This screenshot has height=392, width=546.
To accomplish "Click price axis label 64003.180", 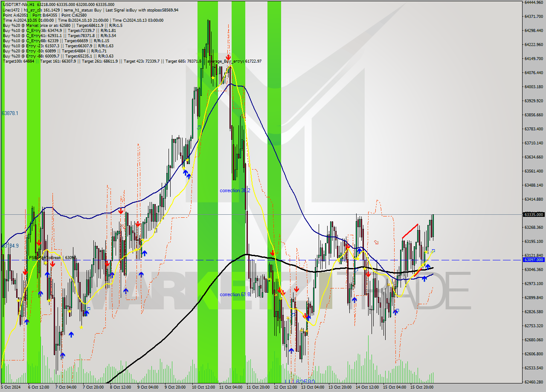I will 534,86.
